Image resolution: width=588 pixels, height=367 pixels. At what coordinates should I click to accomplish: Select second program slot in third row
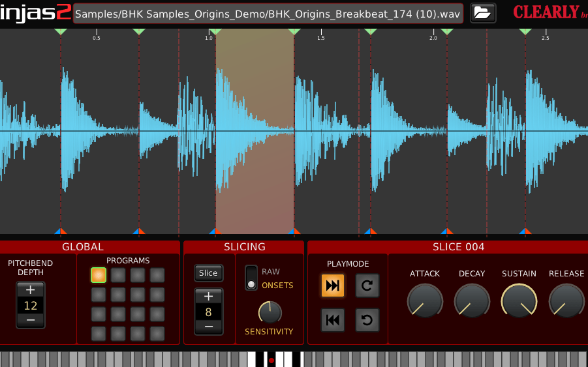[x=118, y=314]
